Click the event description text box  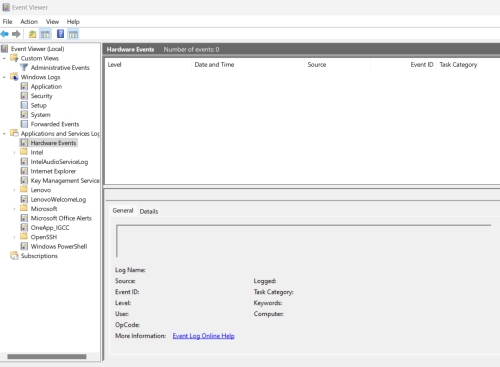(x=303, y=241)
